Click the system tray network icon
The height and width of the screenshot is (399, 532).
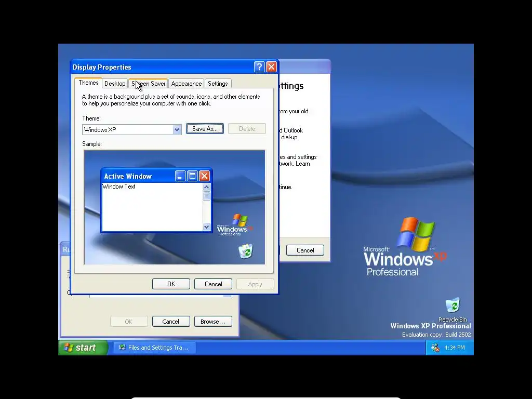pyautogui.click(x=435, y=348)
